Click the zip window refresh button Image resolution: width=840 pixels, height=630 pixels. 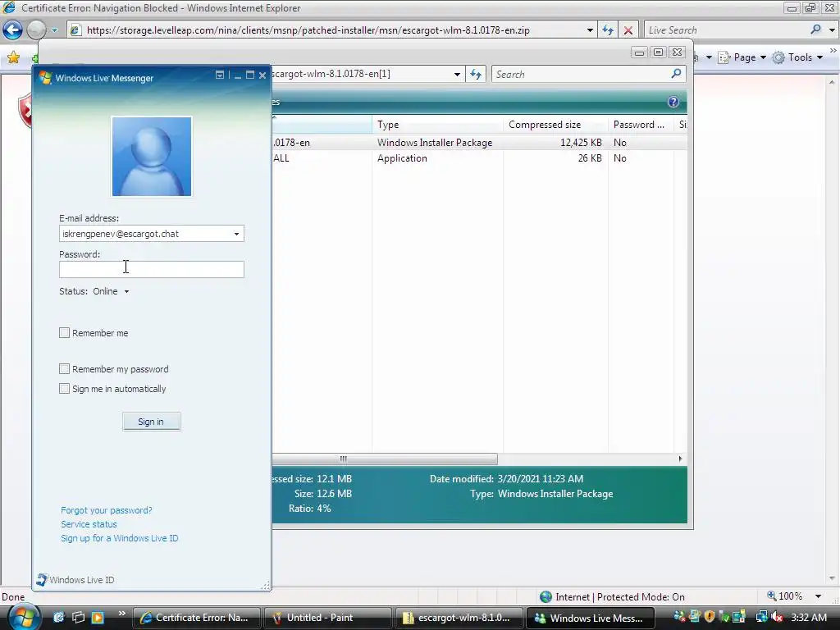(x=476, y=75)
